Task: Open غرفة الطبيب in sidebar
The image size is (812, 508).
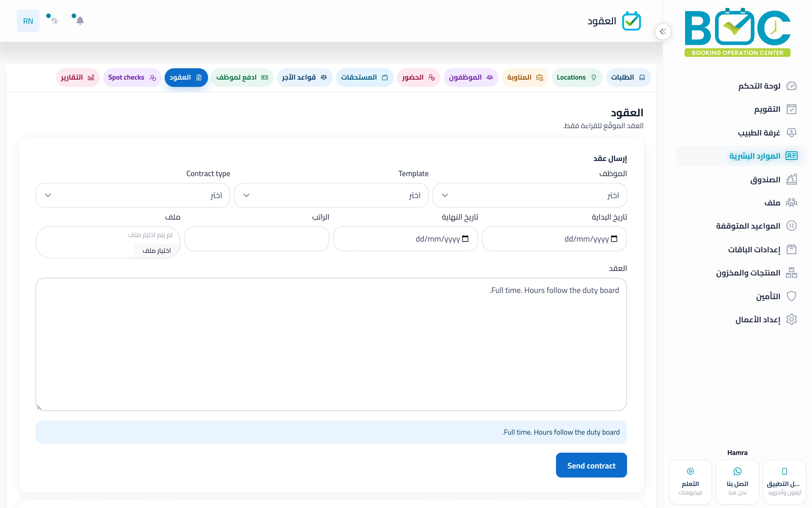Action: [741, 133]
